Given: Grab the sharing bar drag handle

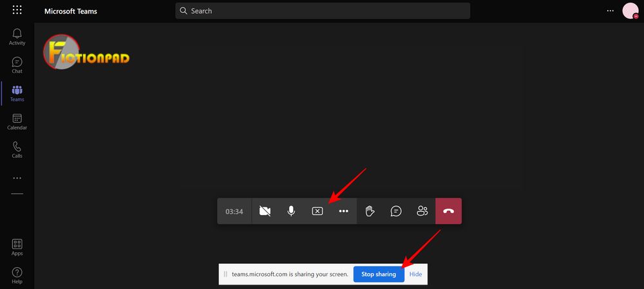Looking at the screenshot, I should 225,274.
